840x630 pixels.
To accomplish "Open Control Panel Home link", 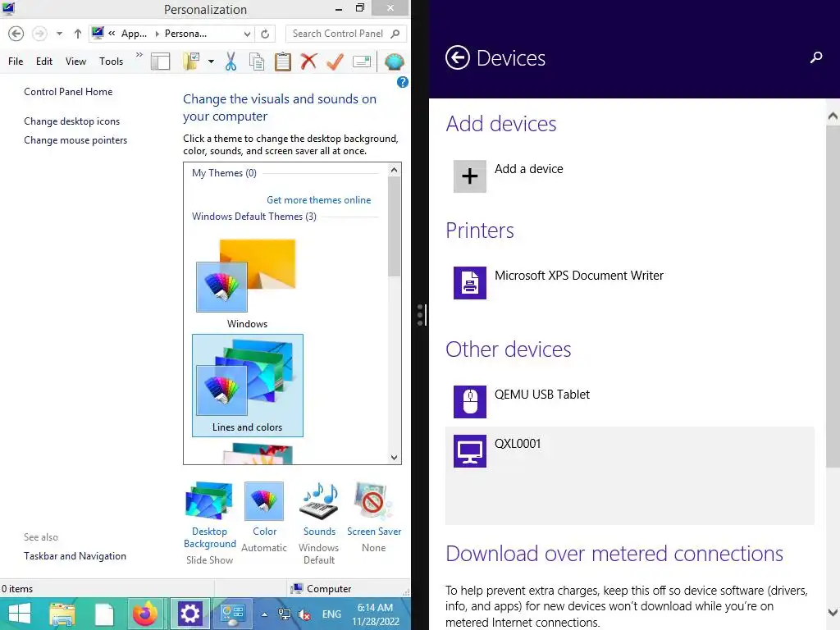I will (68, 92).
